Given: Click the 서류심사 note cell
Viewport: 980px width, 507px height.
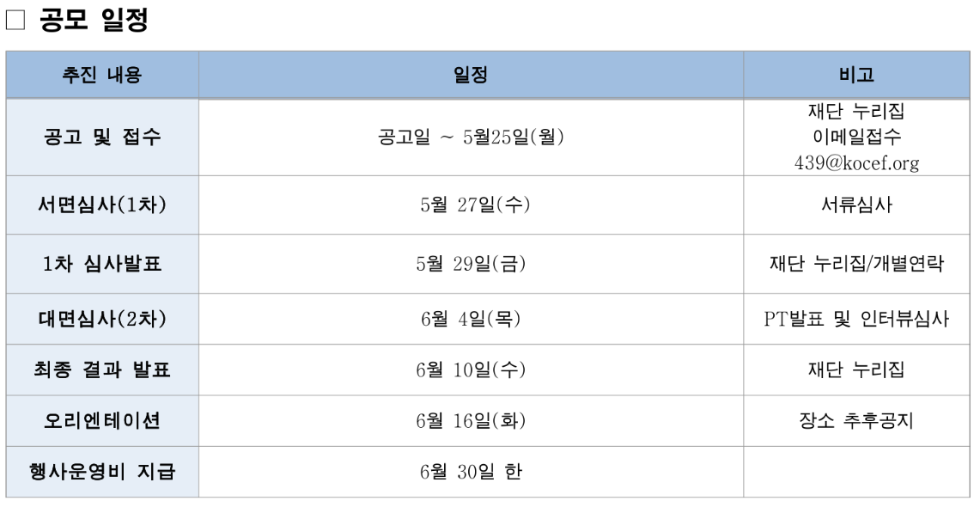Looking at the screenshot, I should point(856,205).
